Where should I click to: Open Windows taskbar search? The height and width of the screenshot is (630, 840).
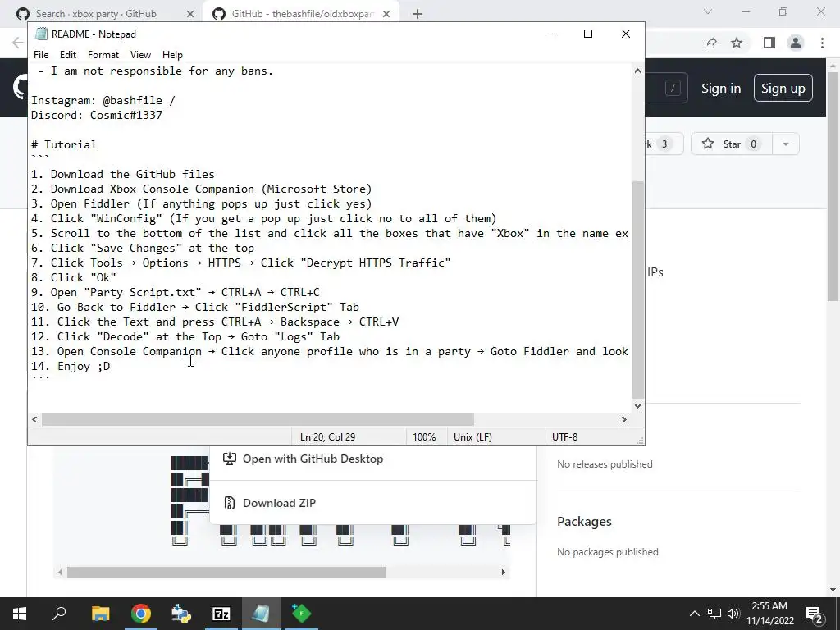click(59, 614)
